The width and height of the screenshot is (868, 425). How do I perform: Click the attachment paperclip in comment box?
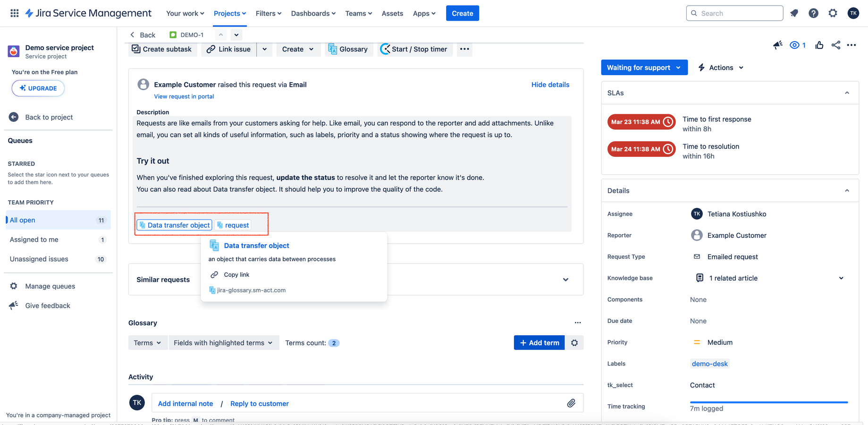(x=571, y=403)
